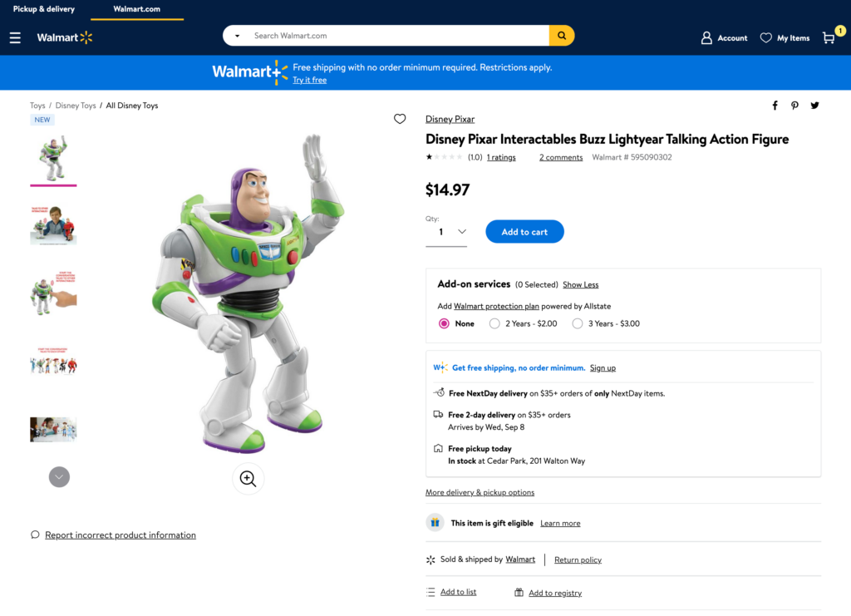Share product on Facebook
Viewport: 851px width, 616px height.
pyautogui.click(x=775, y=106)
